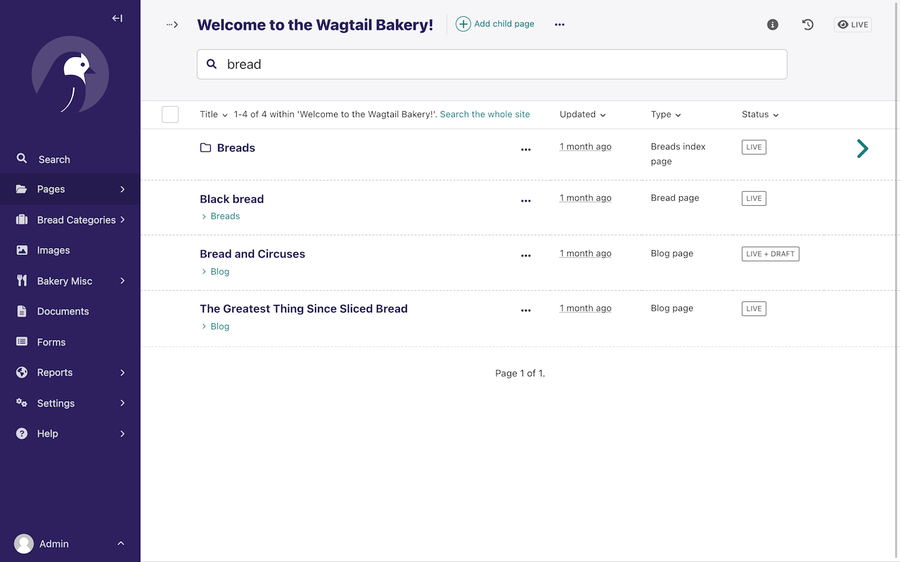Screen dimensions: 900x562
Task: Open more actions menu beside Add child page
Action: tap(559, 25)
